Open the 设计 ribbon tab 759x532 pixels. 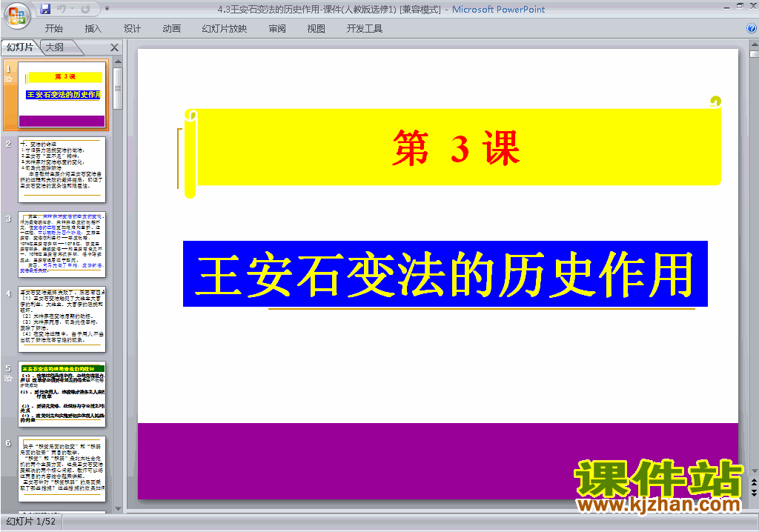click(132, 29)
